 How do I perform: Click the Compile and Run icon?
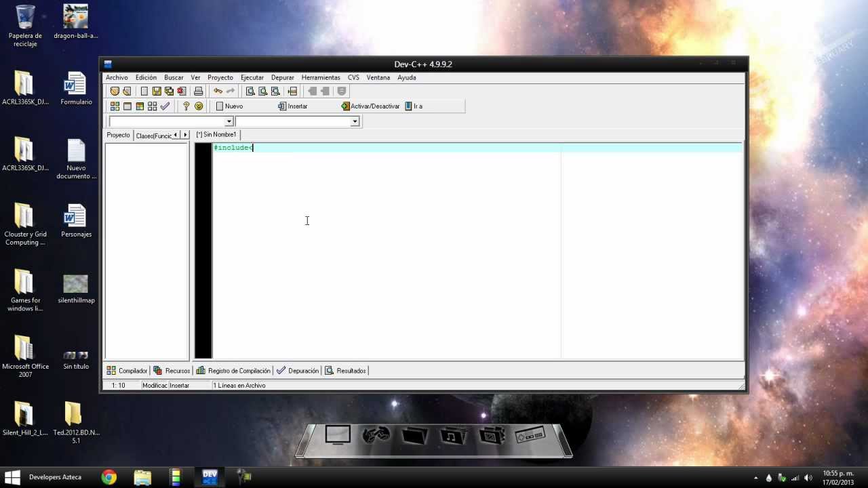click(140, 106)
